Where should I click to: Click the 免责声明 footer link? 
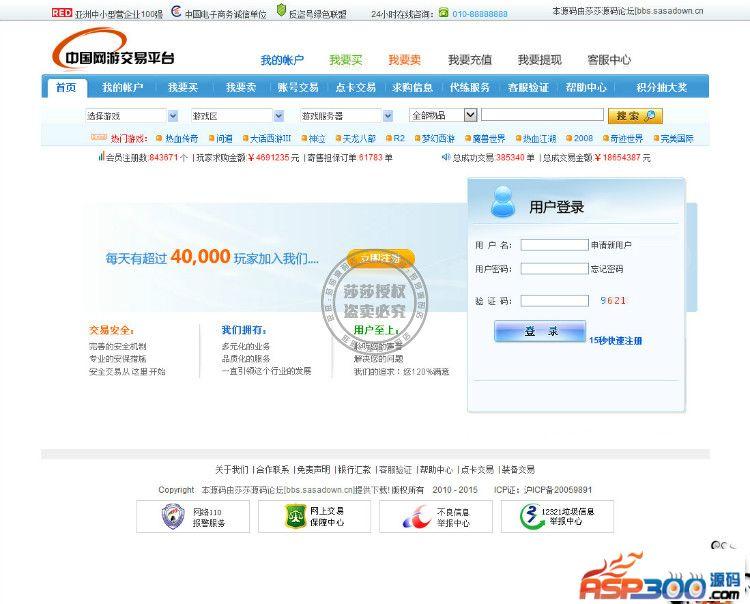point(314,470)
